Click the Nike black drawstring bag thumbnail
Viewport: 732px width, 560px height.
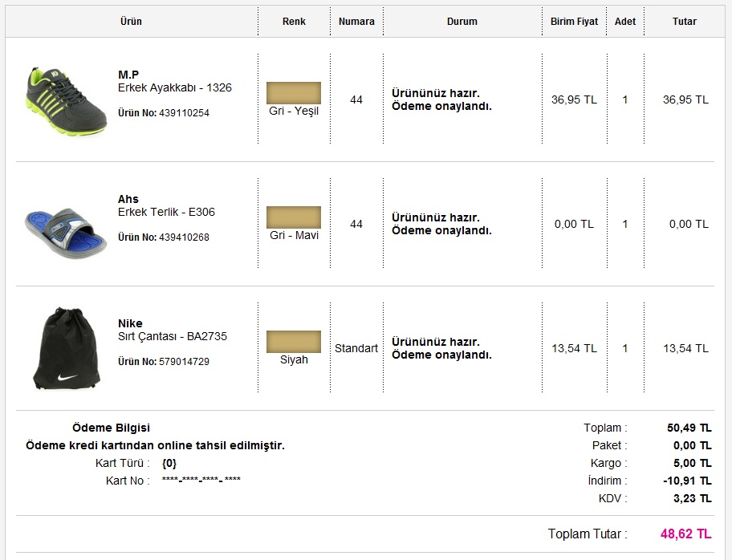(66, 348)
